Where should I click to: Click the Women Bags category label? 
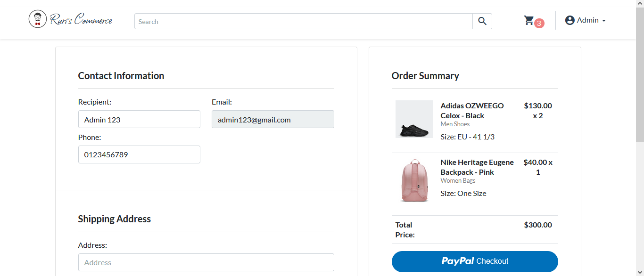coord(457,180)
